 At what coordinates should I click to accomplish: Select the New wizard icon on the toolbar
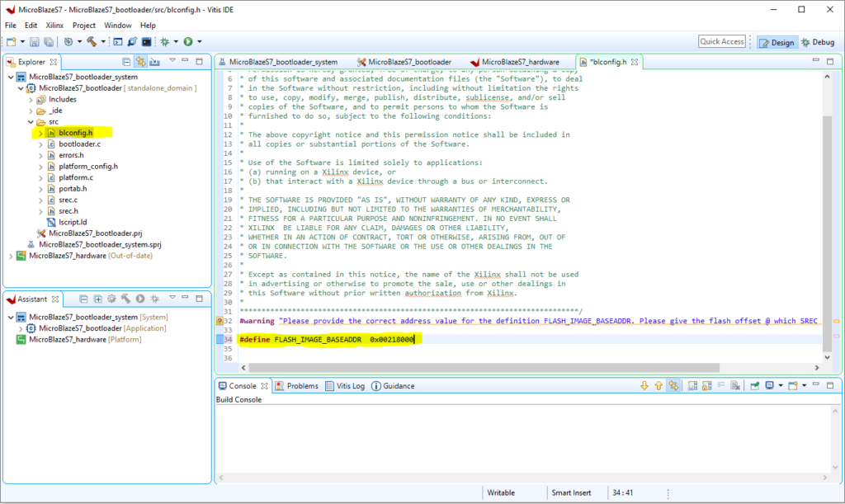point(12,41)
